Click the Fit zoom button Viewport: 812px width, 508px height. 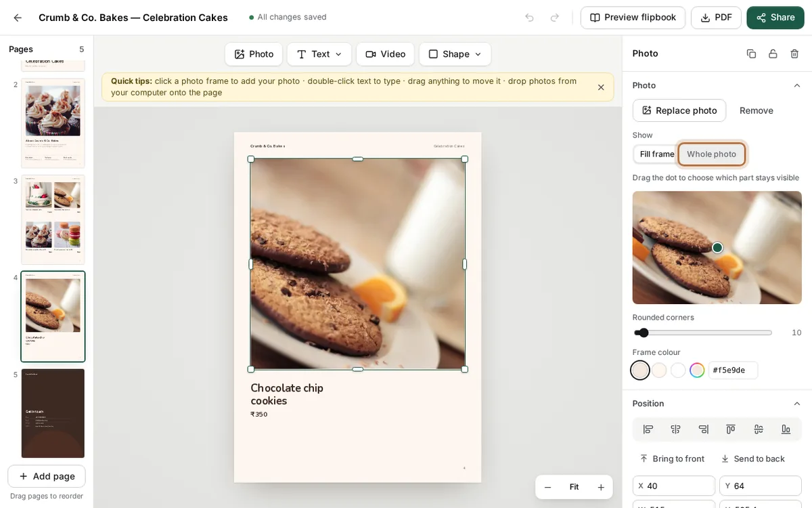[x=574, y=487]
